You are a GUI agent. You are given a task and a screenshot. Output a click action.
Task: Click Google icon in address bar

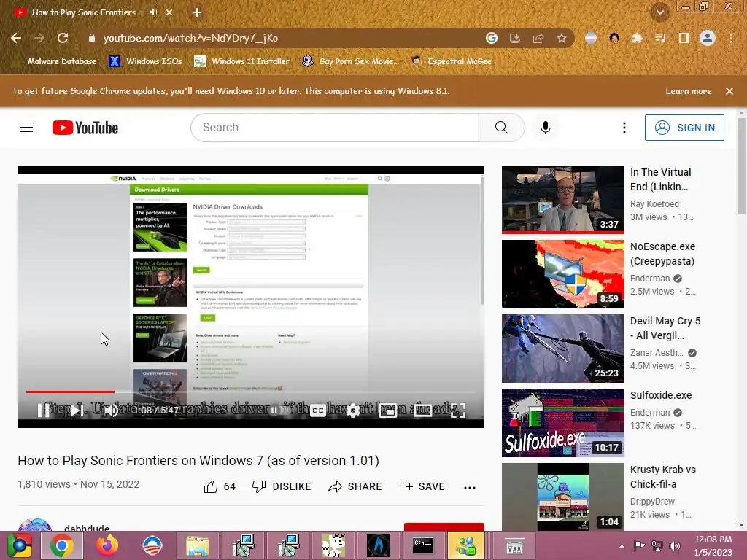pyautogui.click(x=492, y=38)
